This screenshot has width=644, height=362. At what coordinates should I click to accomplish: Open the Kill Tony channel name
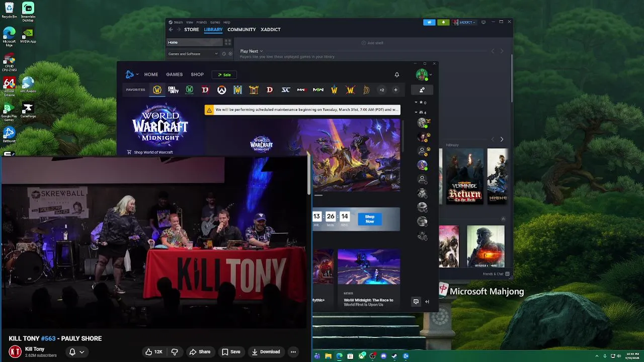tap(35, 349)
